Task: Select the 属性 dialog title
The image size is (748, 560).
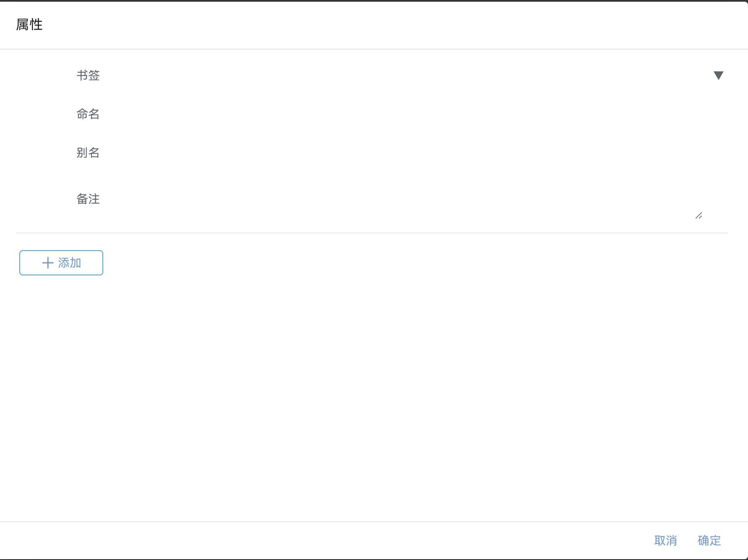Action: tap(29, 25)
